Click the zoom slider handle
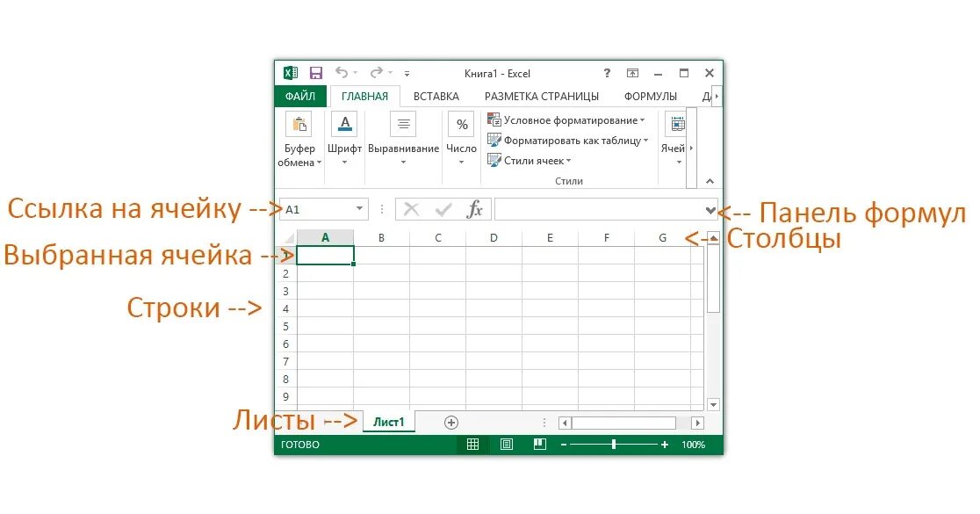The width and height of the screenshot is (980, 514). point(614,444)
